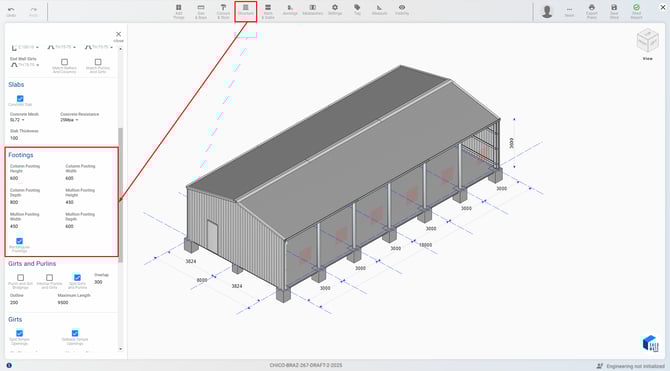Uncheck the Concrete Slab checkbox
The width and height of the screenshot is (670, 371).
(x=20, y=99)
